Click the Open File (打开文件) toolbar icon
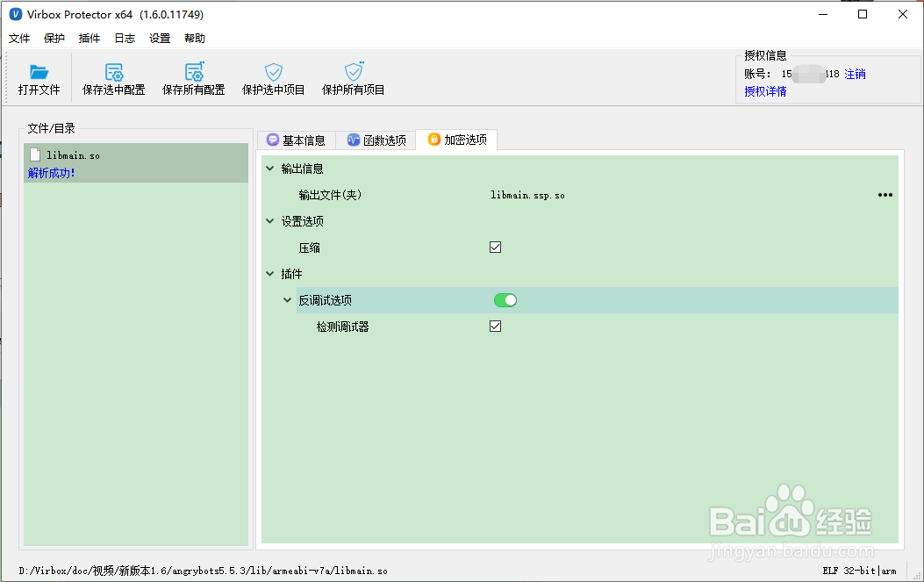924x582 pixels. click(x=39, y=72)
